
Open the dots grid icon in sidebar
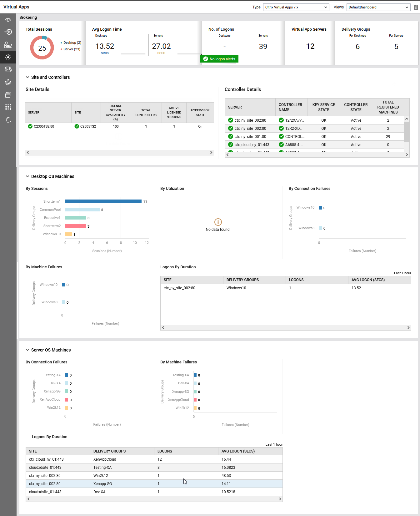(x=8, y=107)
